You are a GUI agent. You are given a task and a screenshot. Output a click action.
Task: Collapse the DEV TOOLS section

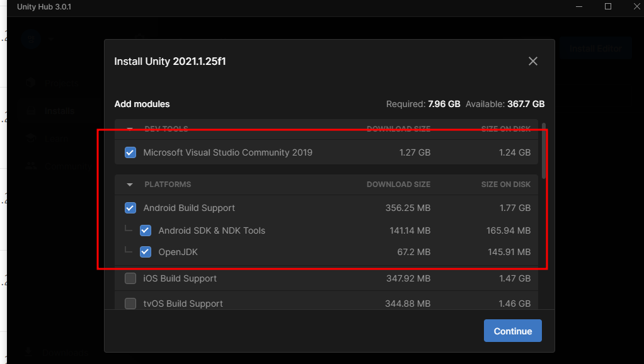point(130,129)
